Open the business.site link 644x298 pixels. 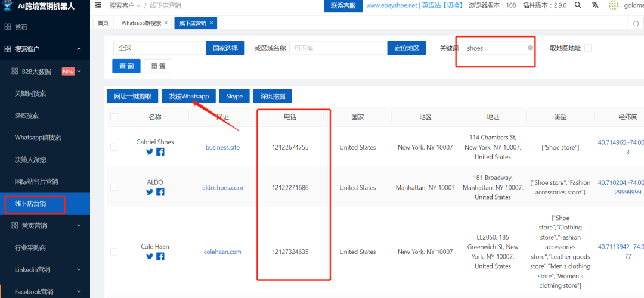coord(222,147)
